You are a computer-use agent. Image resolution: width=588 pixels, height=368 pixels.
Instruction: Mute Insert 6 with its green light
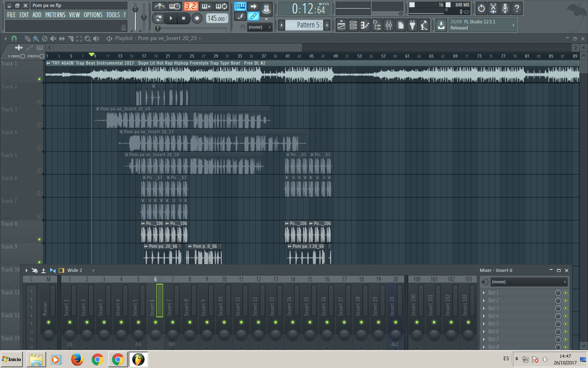pos(155,323)
